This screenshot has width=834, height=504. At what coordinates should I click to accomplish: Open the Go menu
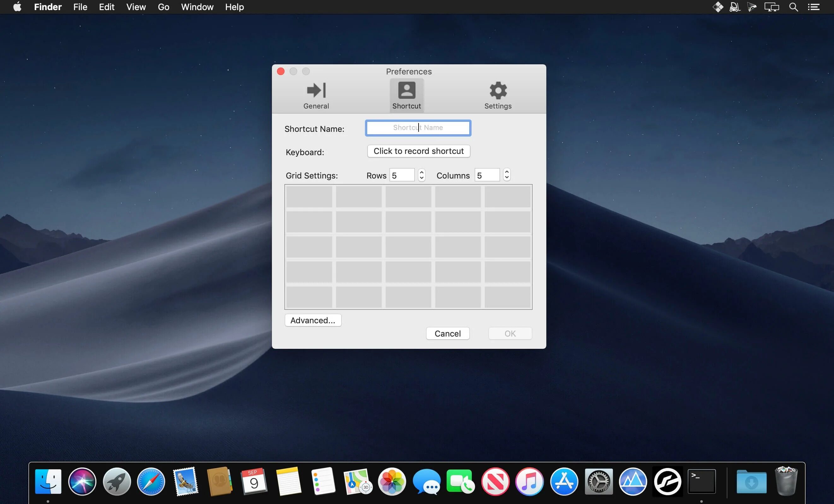[x=163, y=7]
